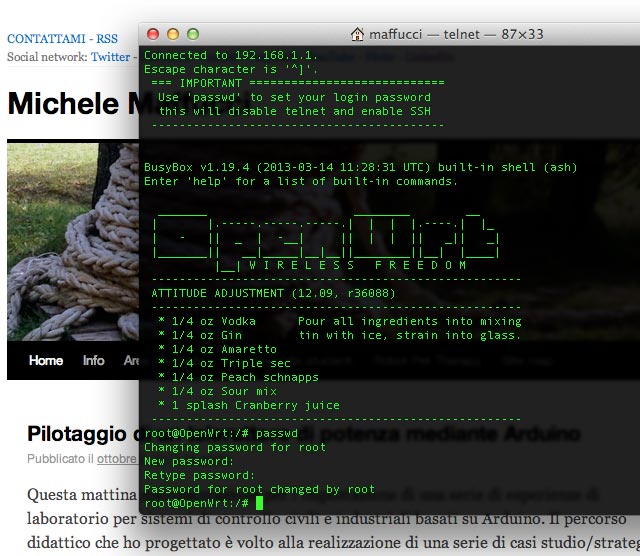Zoom the terminal with the green button
The image size is (640, 556).
click(191, 34)
